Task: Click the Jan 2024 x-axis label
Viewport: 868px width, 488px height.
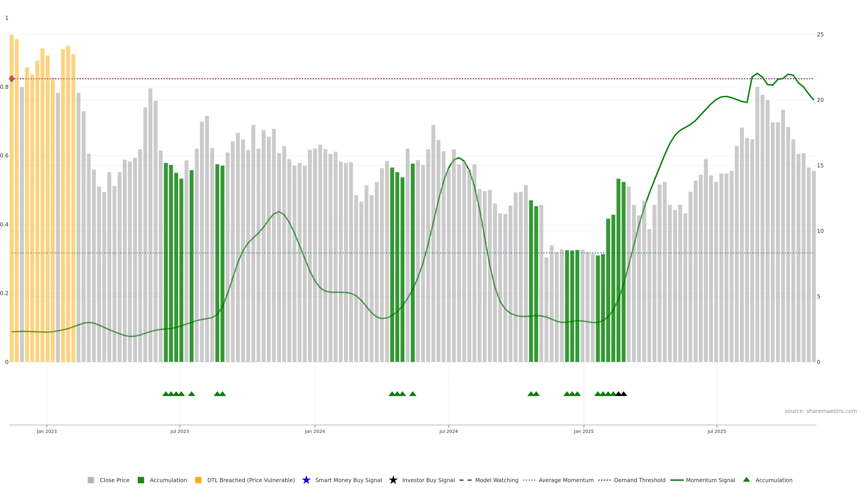Action: click(315, 431)
